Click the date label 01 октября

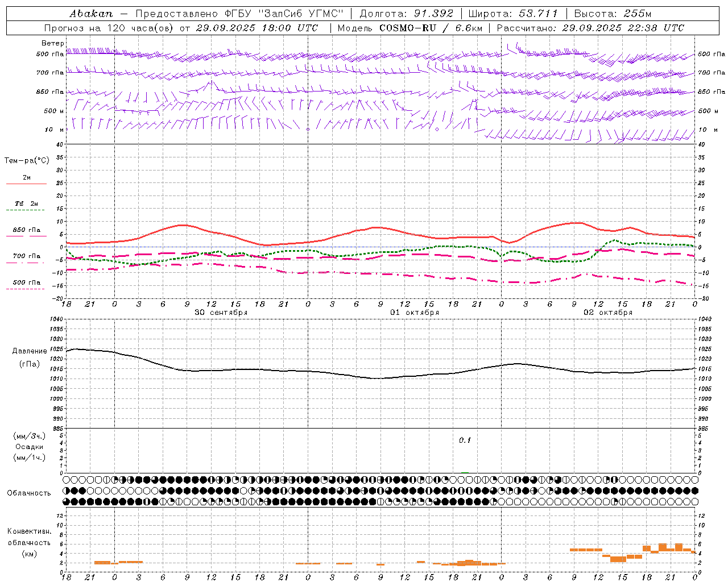[415, 313]
